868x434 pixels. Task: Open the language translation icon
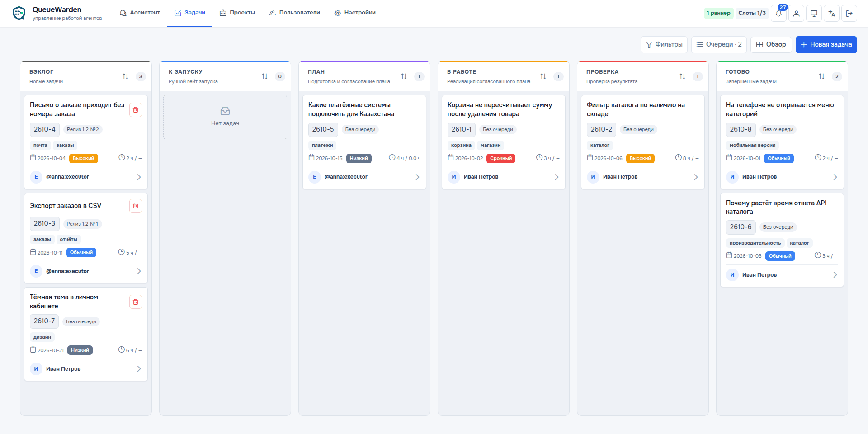tap(831, 13)
